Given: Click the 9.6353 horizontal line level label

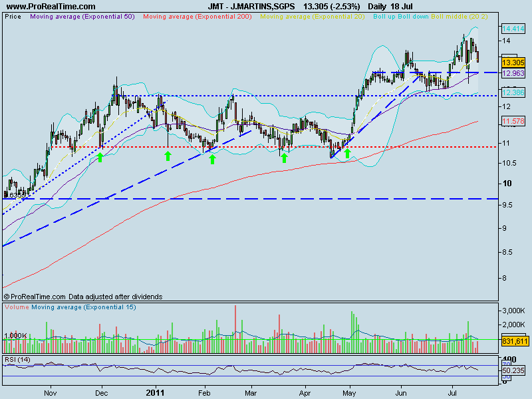Looking at the screenshot, I should [15, 195].
